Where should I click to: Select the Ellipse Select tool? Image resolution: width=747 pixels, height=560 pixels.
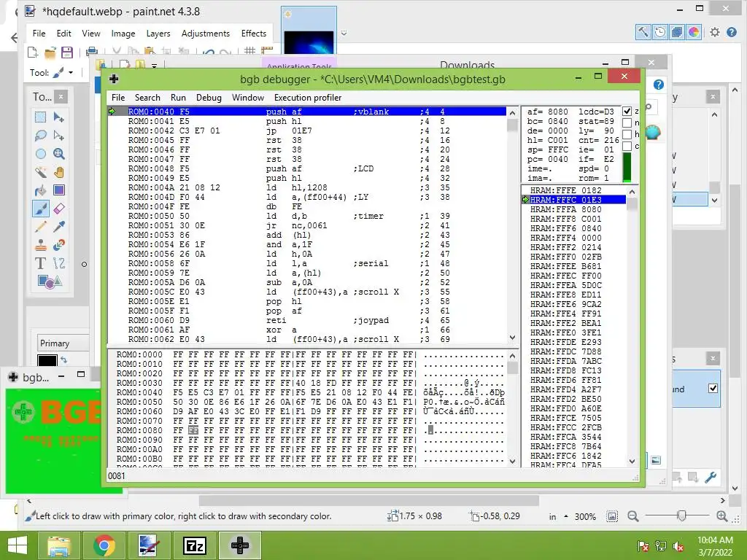(41, 154)
